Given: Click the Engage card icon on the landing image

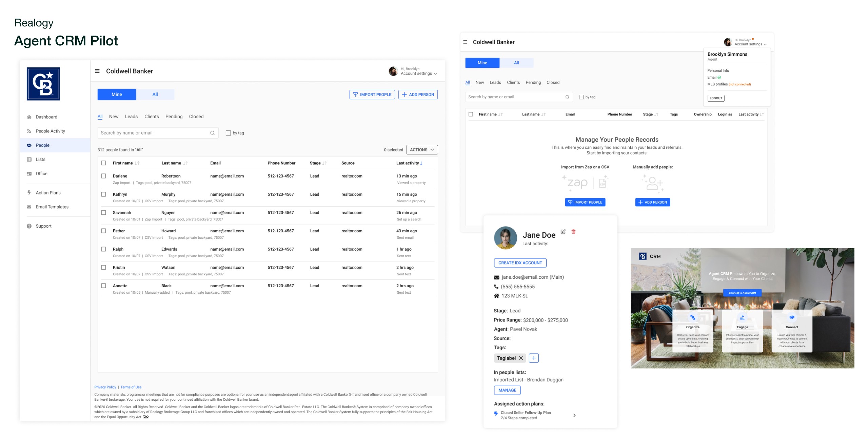Looking at the screenshot, I should [x=742, y=317].
